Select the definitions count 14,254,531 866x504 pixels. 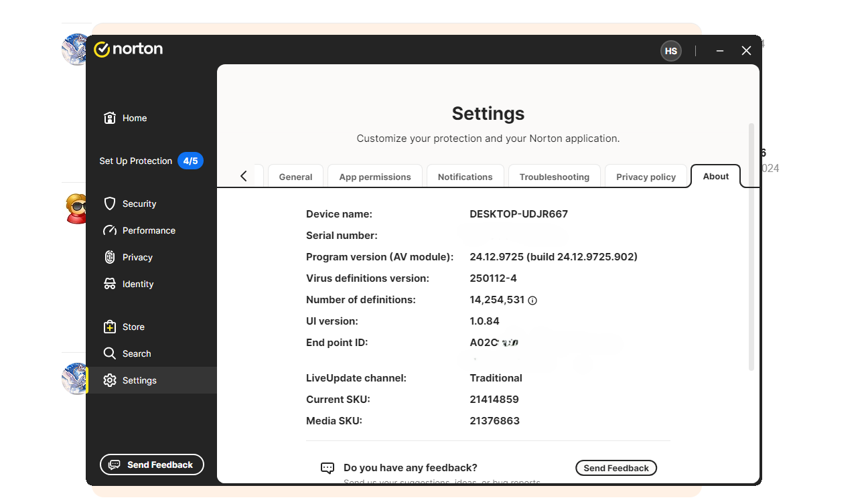click(x=497, y=300)
